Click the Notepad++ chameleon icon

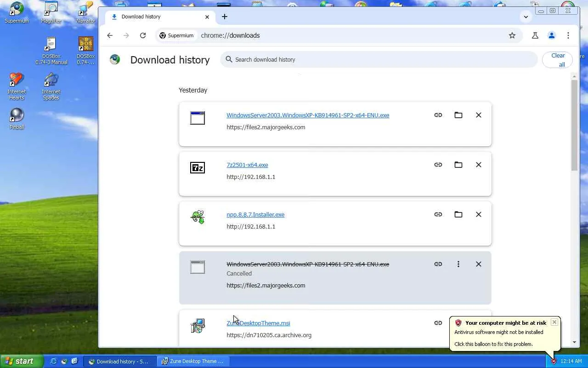198,217
